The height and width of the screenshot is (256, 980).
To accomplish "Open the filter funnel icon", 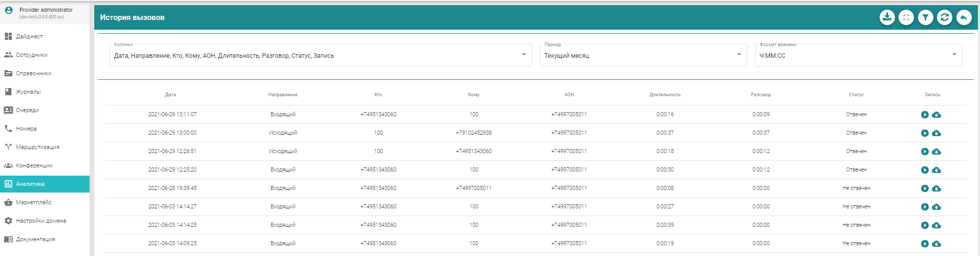I will click(925, 17).
